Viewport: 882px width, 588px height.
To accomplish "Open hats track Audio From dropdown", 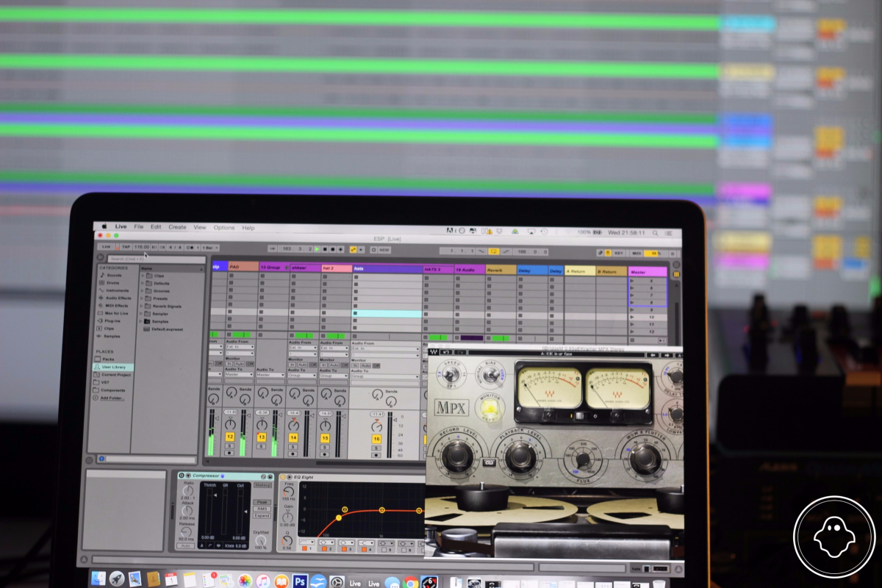I will [x=386, y=348].
